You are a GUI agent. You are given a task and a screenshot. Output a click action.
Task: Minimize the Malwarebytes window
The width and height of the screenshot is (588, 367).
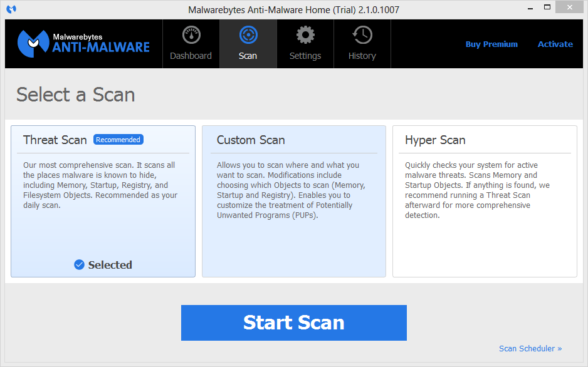pos(530,8)
